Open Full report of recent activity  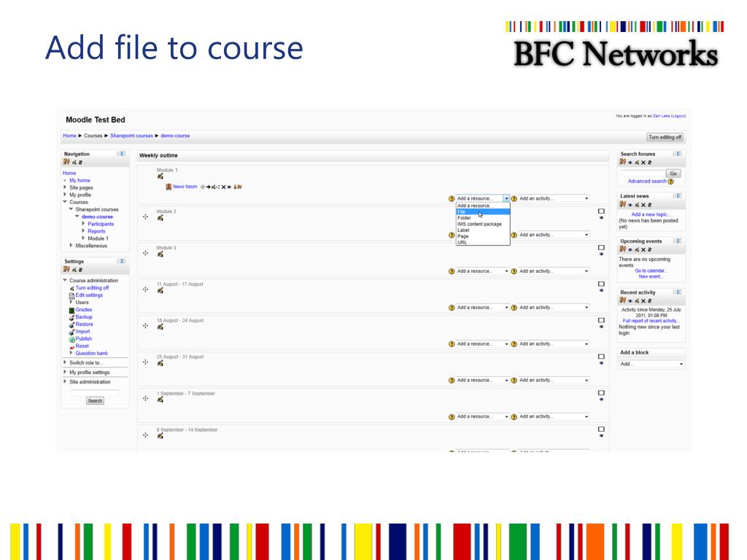[651, 321]
